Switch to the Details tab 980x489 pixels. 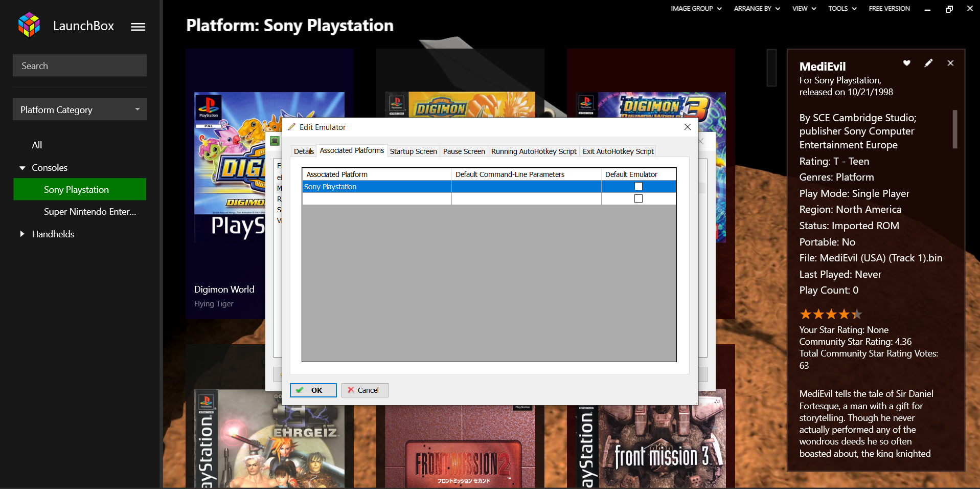click(x=304, y=151)
